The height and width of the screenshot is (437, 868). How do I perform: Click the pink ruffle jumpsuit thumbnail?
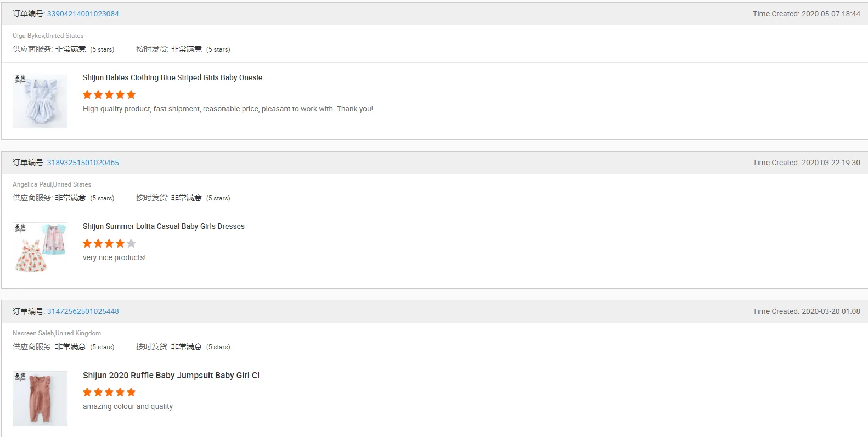point(40,399)
